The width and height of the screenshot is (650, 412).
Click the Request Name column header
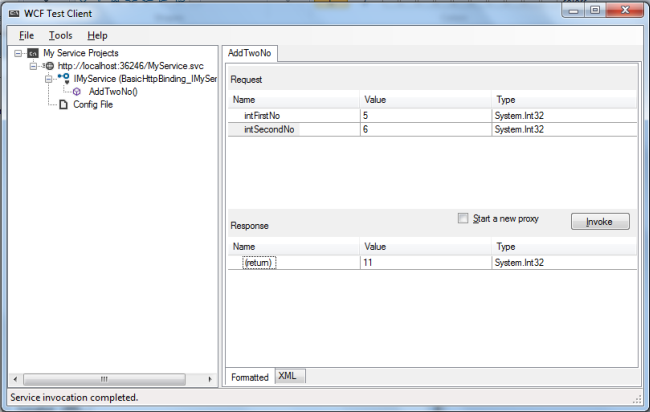coord(294,100)
